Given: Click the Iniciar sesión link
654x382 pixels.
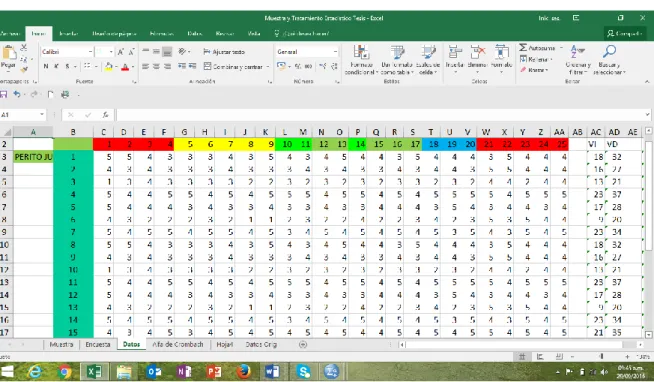Looking at the screenshot, I should coord(548,18).
